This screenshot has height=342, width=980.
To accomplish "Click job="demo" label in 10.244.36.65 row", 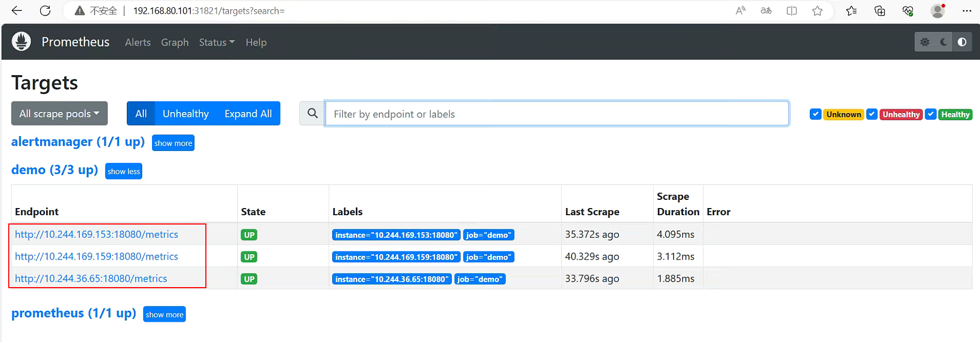I will [x=480, y=279].
